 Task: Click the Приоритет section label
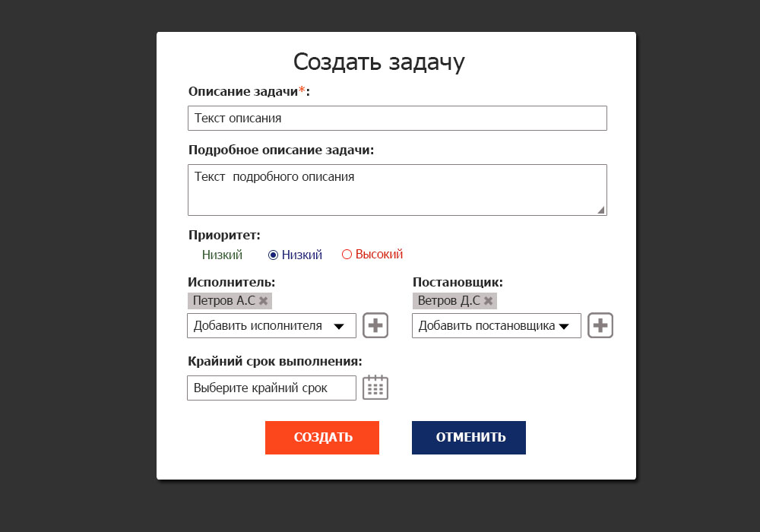click(x=224, y=236)
